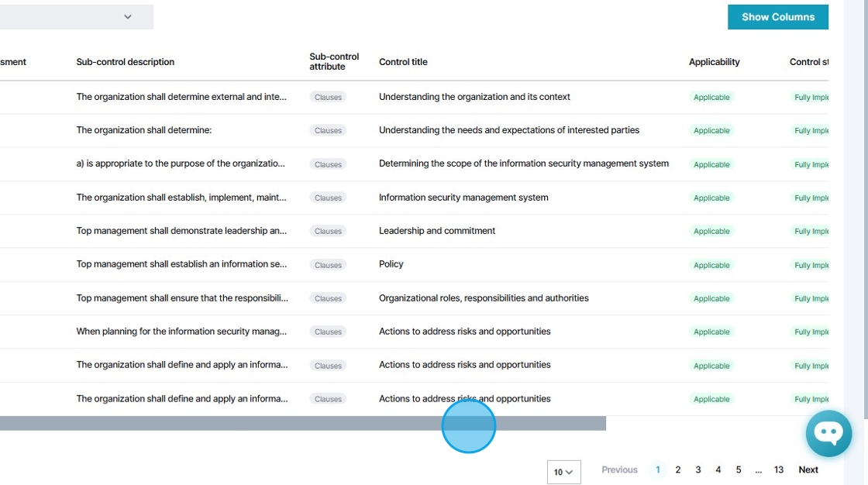Select 'The organization shall determine external and inte...' description
This screenshot has width=868, height=485.
(x=181, y=97)
